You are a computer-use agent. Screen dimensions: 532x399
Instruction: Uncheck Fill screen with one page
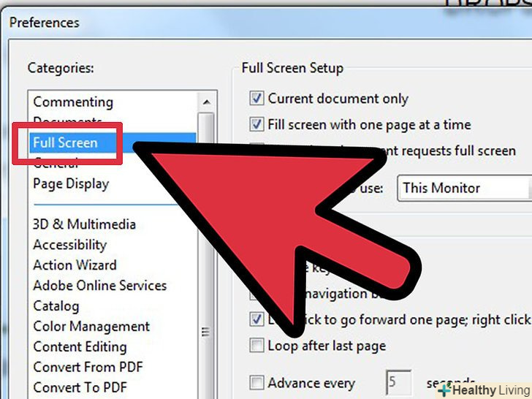256,124
